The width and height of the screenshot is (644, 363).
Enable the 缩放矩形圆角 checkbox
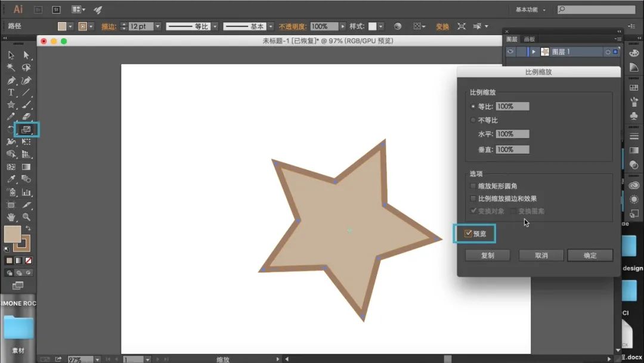[473, 186]
